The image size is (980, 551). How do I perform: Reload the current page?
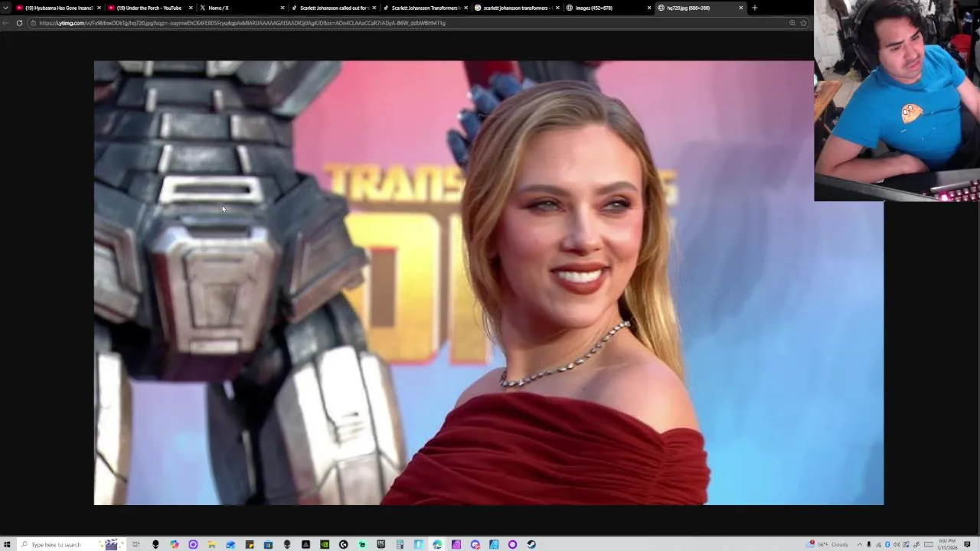(19, 23)
